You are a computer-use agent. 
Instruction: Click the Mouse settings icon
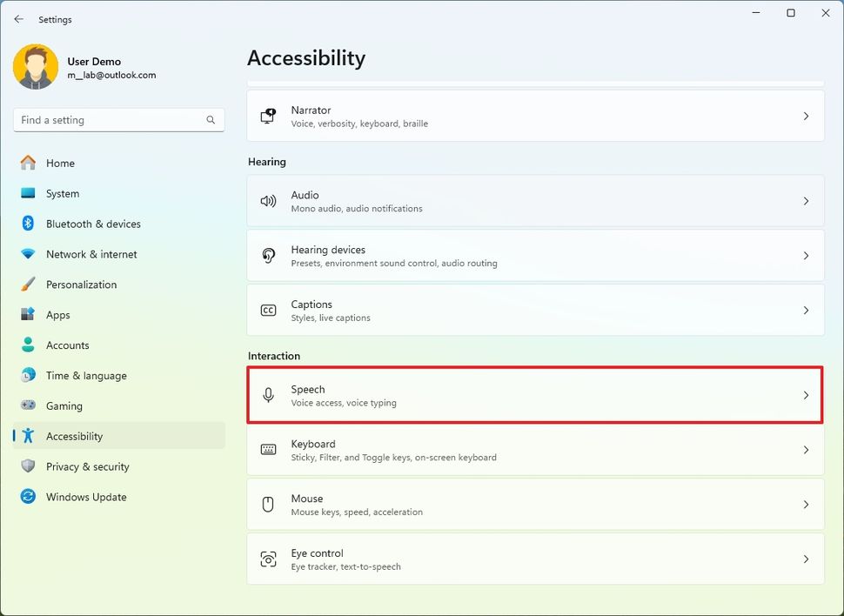click(270, 505)
